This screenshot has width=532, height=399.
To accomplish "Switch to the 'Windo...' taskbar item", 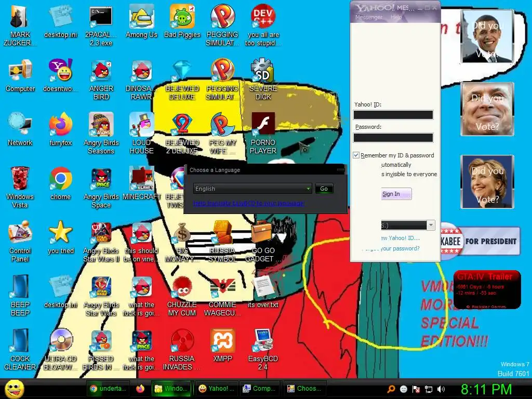I will (x=170, y=389).
